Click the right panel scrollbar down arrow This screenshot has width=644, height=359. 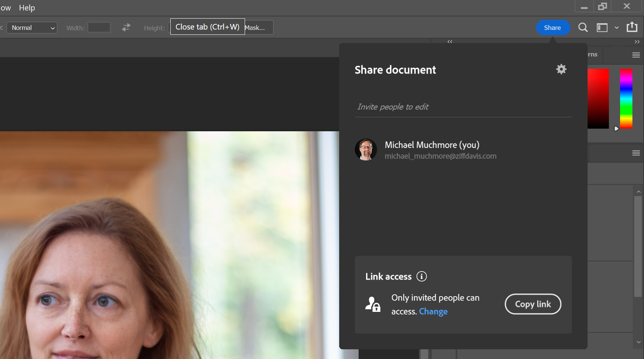(x=638, y=342)
